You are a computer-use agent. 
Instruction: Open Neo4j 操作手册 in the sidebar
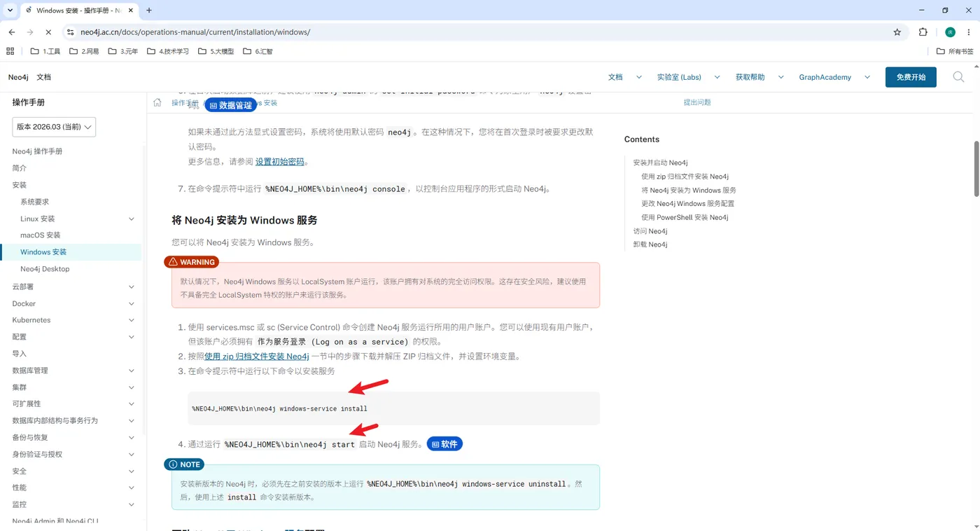[x=37, y=151]
